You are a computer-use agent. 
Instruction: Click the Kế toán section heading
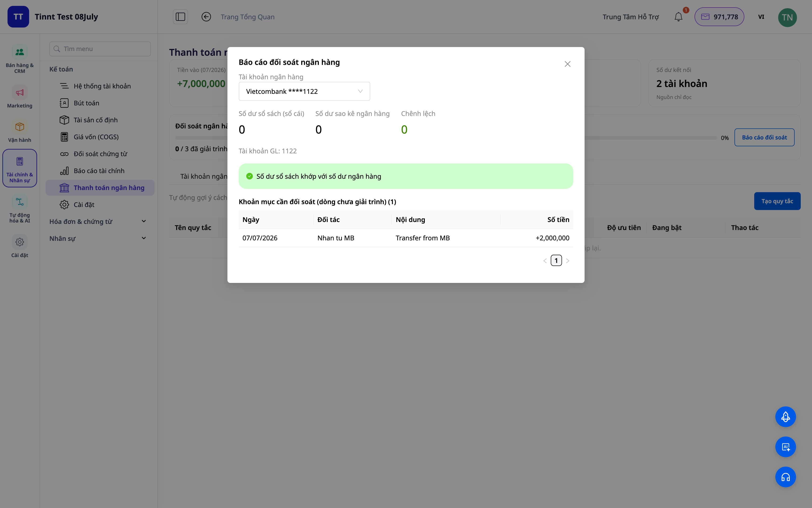[61, 69]
